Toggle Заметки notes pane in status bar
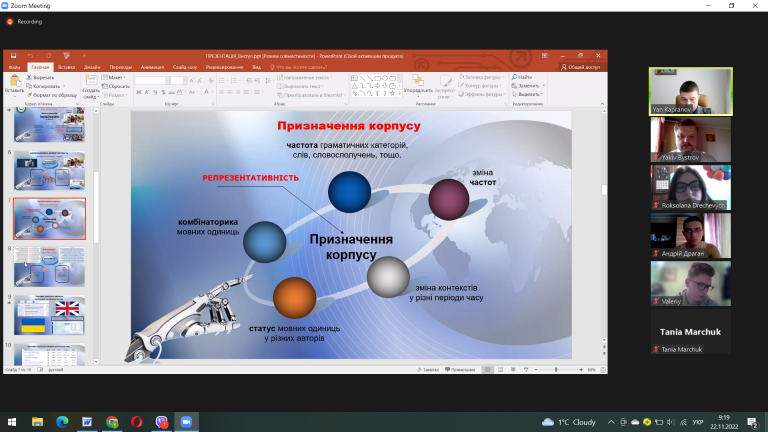This screenshot has height=432, width=768. pyautogui.click(x=428, y=370)
